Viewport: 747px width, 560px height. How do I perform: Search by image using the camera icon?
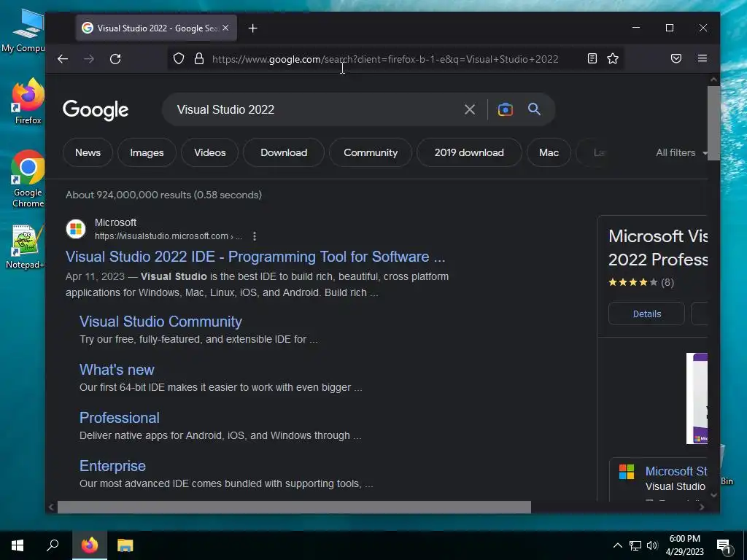(505, 109)
